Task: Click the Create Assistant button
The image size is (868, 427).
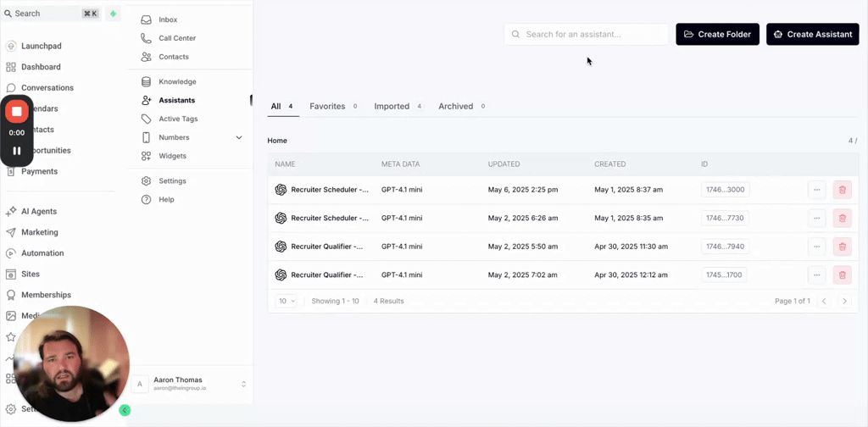Action: [x=813, y=34]
